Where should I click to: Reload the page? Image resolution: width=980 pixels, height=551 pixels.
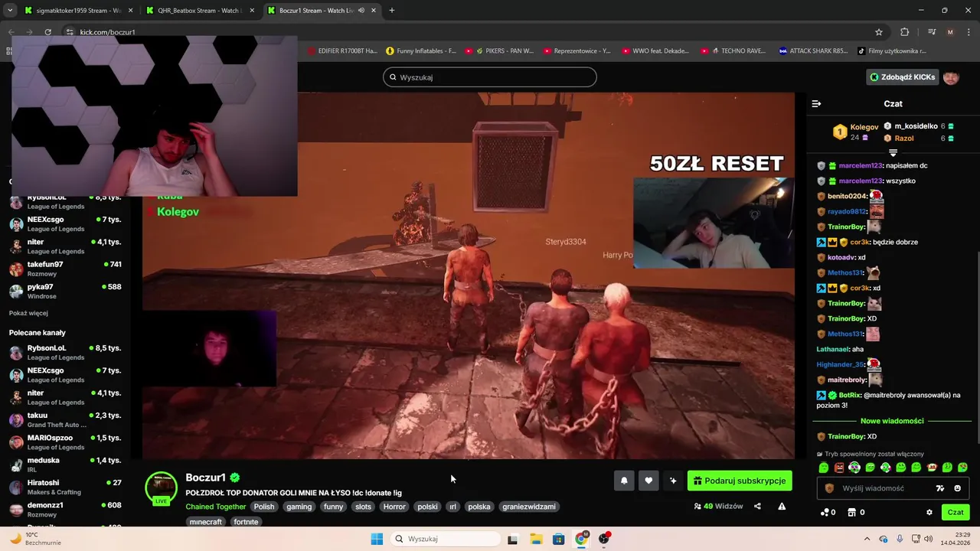pos(47,32)
